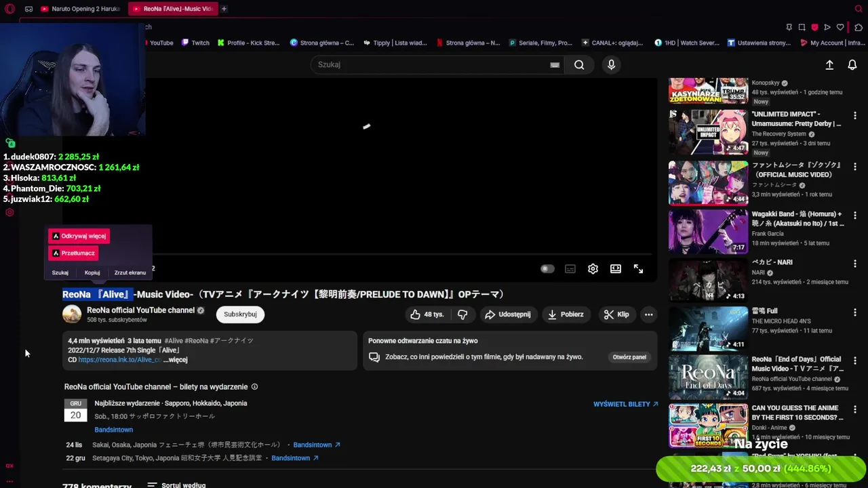Open ReoNa official YouTube channel name link
The width and height of the screenshot is (868, 488).
pos(140,310)
